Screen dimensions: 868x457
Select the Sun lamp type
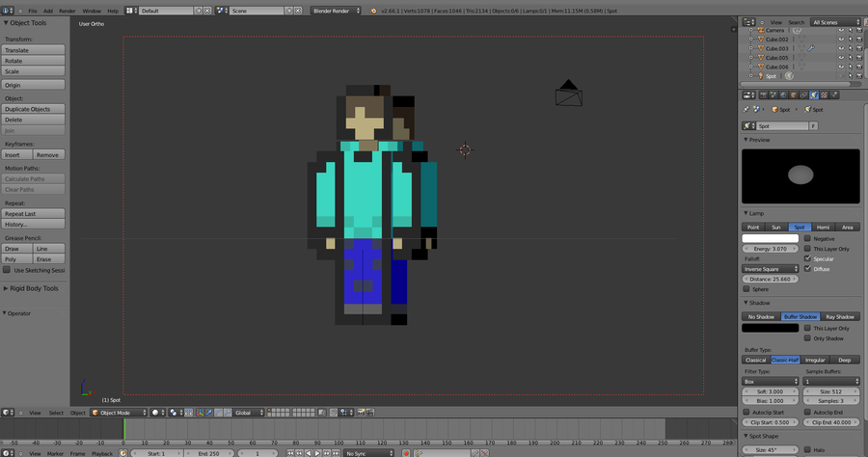[776, 227]
